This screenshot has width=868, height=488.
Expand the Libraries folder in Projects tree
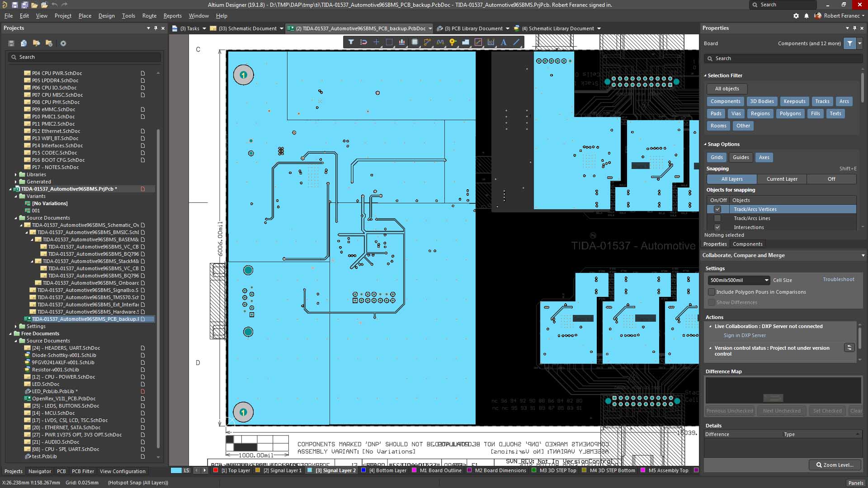pos(16,174)
